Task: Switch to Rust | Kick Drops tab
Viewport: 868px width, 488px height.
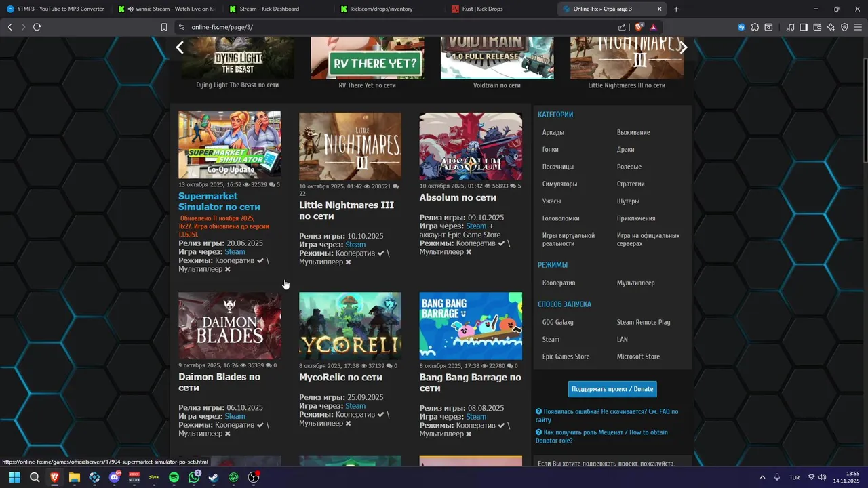Action: coord(500,9)
